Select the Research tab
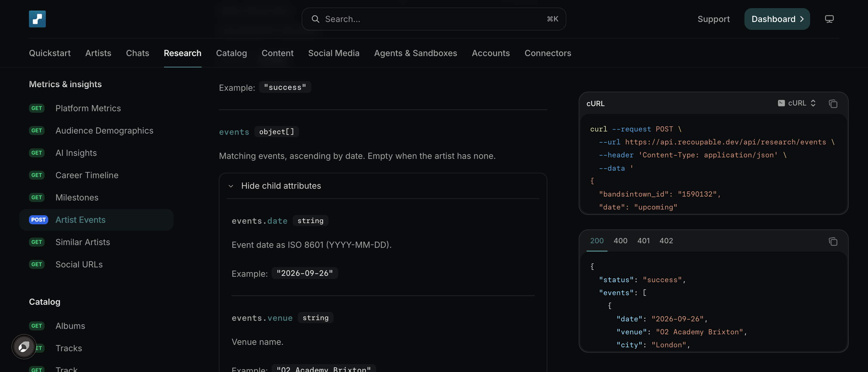 pos(183,53)
